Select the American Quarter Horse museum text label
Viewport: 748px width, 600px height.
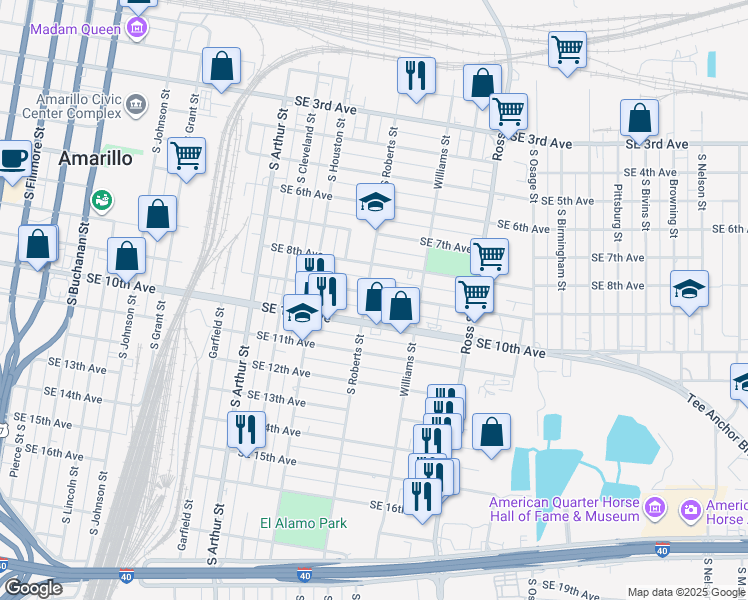(564, 509)
